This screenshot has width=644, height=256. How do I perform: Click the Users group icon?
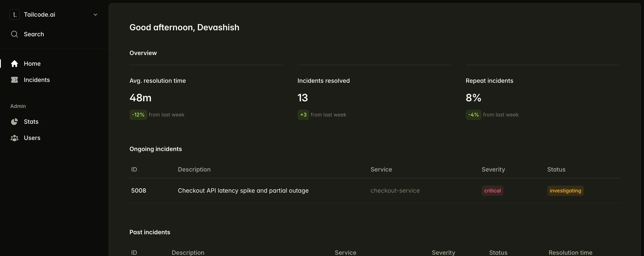coord(14,138)
